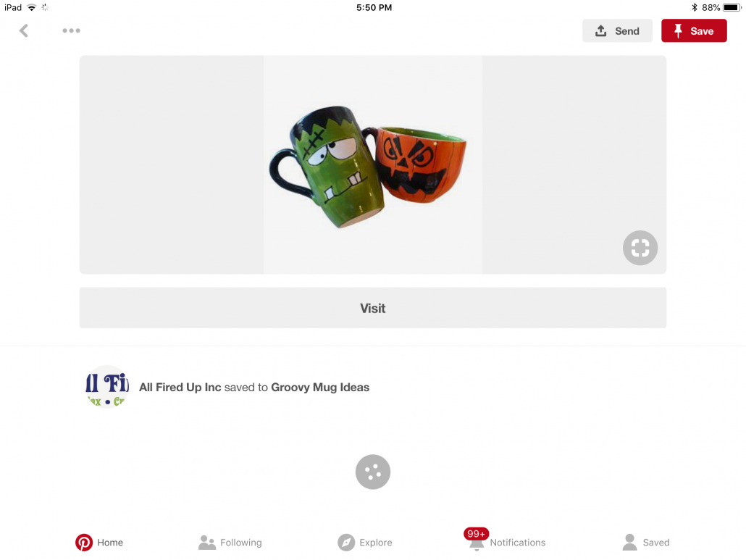Tap the visual search crop icon
This screenshot has width=746, height=560.
point(640,248)
